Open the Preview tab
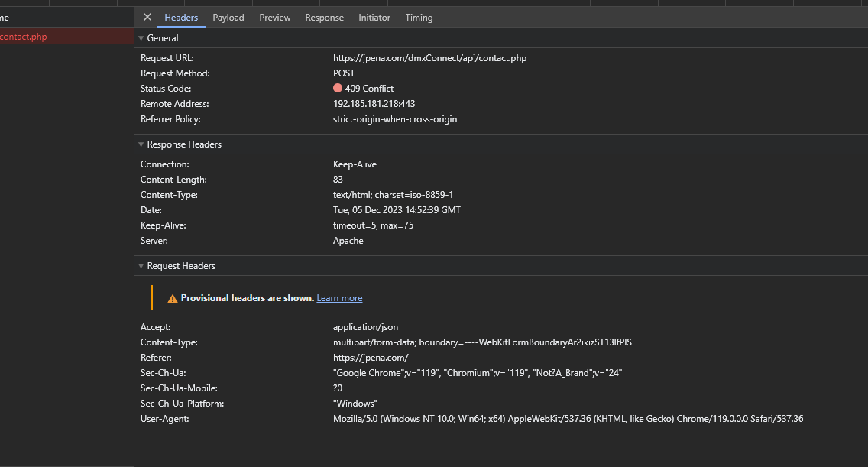This screenshot has width=868, height=467. (x=274, y=18)
